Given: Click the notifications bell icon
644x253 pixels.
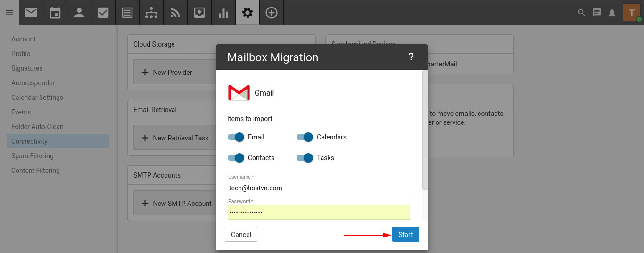Looking at the screenshot, I should click(x=612, y=13).
